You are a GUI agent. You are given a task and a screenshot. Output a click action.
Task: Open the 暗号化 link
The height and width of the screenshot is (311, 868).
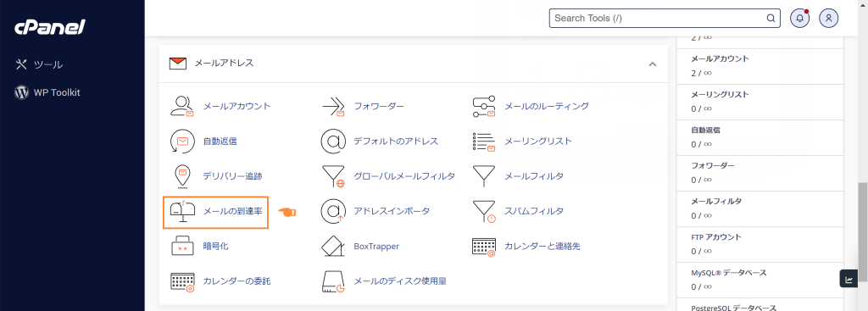pyautogui.click(x=216, y=247)
